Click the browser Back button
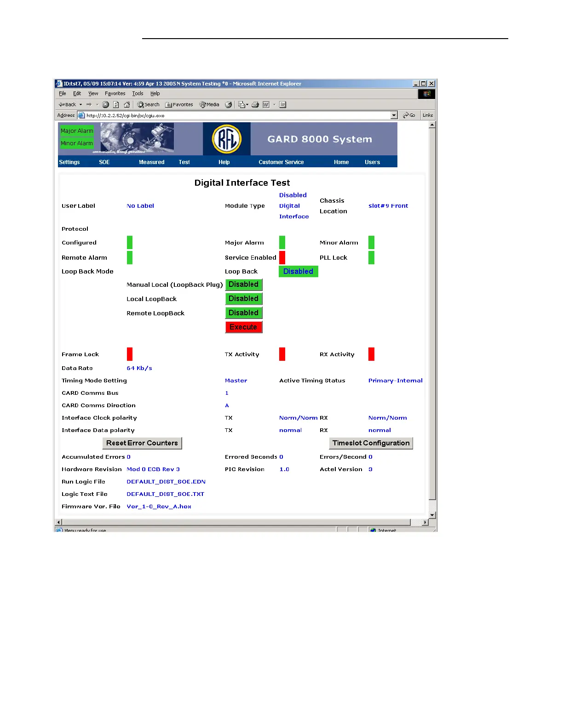Screen dimensions: 563x728 click(67, 105)
